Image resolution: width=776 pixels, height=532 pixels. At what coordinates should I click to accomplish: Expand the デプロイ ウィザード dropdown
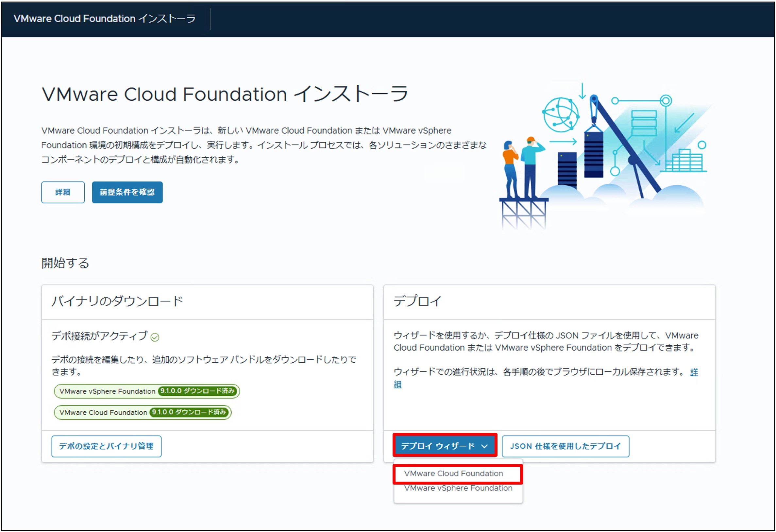coord(445,446)
